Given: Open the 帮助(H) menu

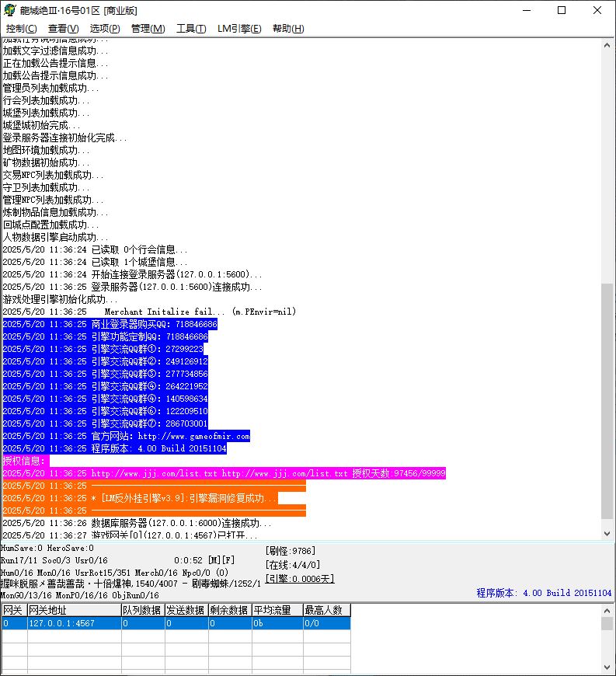Looking at the screenshot, I should coord(288,29).
